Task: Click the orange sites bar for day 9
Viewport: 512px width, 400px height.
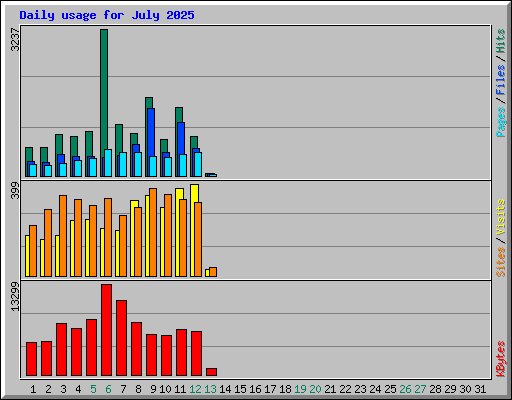Action: click(x=153, y=232)
